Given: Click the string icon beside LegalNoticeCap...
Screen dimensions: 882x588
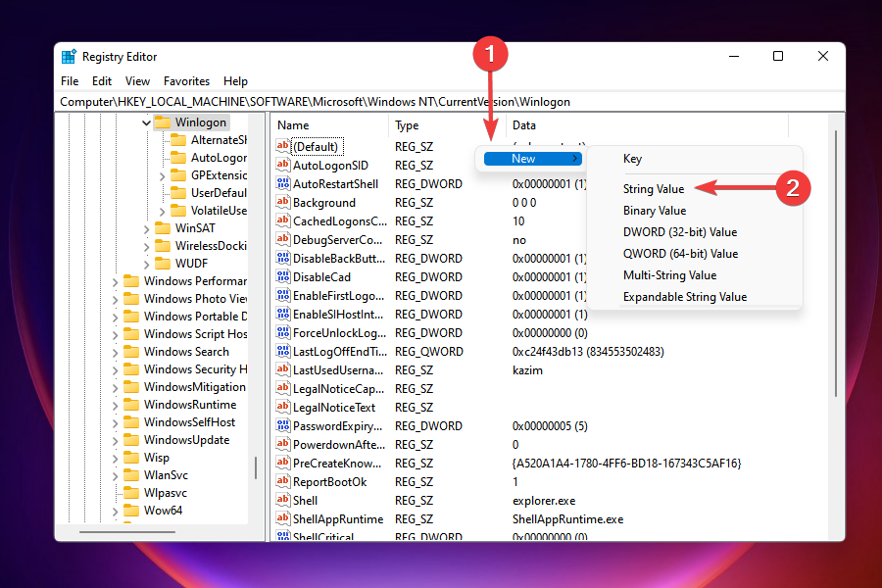Looking at the screenshot, I should (x=282, y=388).
